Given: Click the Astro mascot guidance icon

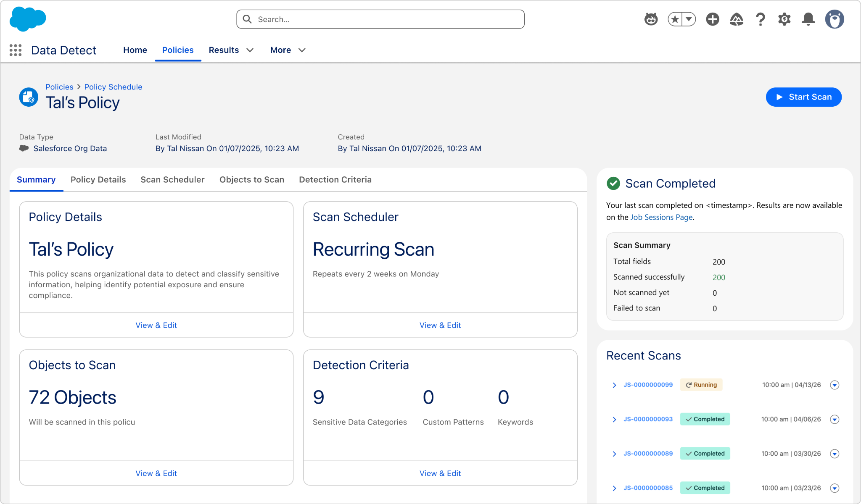Looking at the screenshot, I should pyautogui.click(x=651, y=19).
